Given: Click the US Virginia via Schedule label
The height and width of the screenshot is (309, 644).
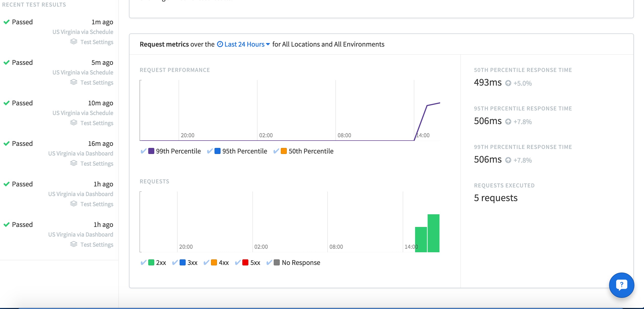Looking at the screenshot, I should pyautogui.click(x=82, y=31).
